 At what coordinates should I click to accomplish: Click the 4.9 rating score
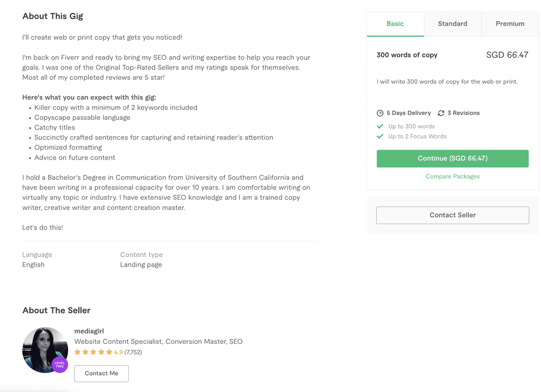[118, 352]
